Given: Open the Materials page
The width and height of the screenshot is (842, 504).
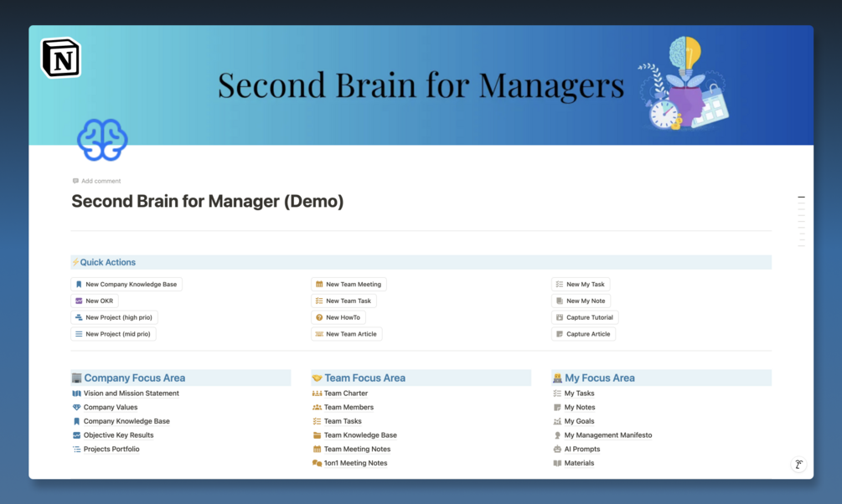Looking at the screenshot, I should (580, 463).
